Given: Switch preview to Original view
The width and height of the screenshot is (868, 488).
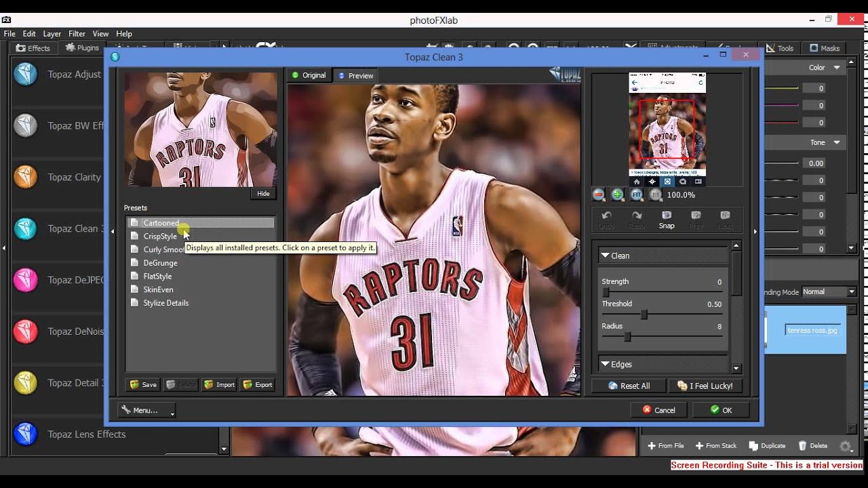Looking at the screenshot, I should (309, 75).
